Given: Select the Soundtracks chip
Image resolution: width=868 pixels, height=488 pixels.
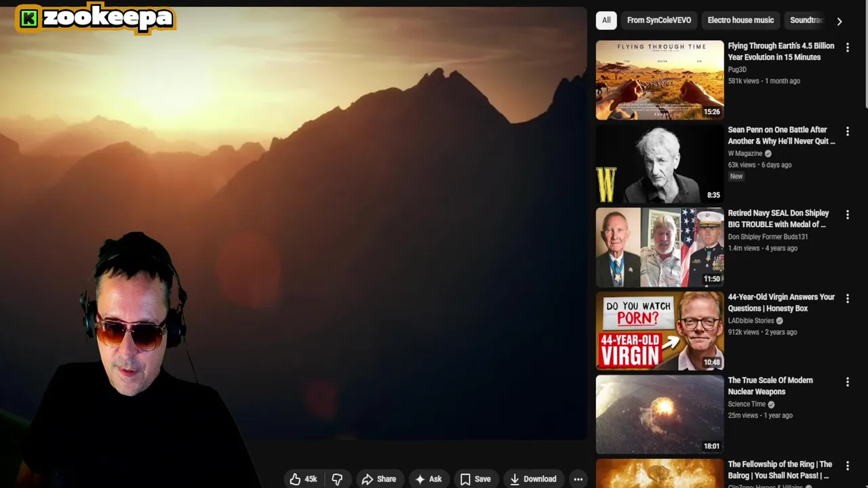Looking at the screenshot, I should tap(806, 20).
